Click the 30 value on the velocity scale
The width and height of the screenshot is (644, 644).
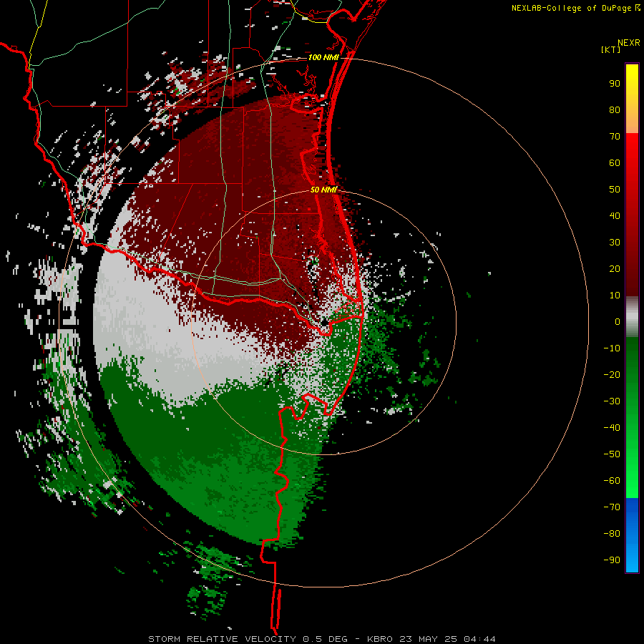[x=615, y=243]
